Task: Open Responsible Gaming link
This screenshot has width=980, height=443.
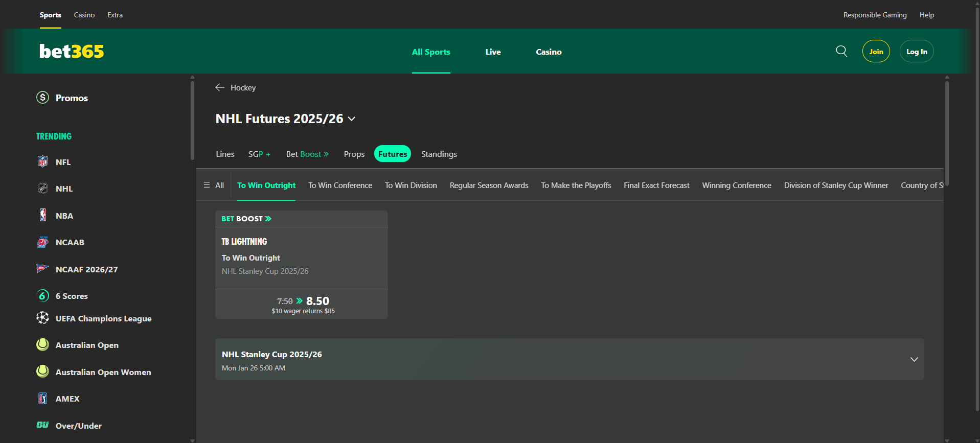Action: [875, 15]
